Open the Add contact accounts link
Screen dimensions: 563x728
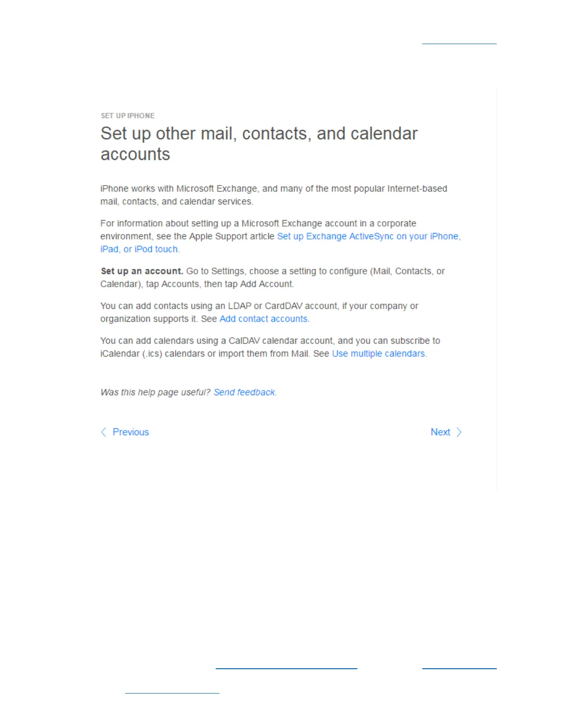pos(264,319)
